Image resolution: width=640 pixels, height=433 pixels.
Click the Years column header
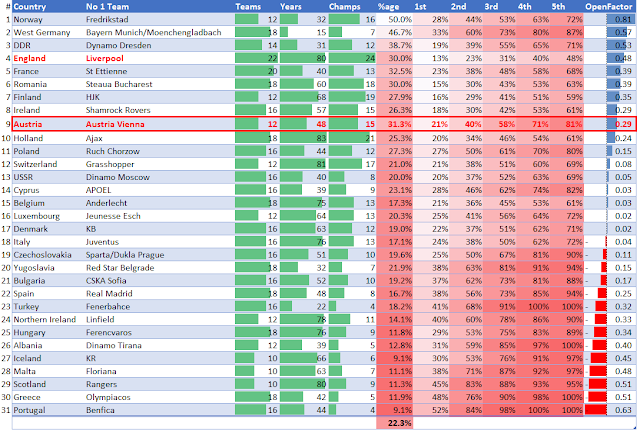[x=291, y=7]
